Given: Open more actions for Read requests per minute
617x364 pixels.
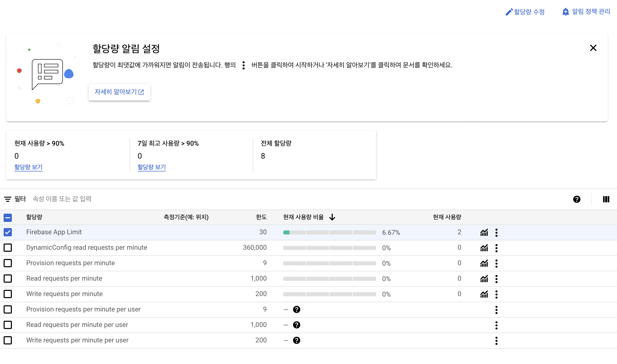Looking at the screenshot, I should tap(496, 279).
